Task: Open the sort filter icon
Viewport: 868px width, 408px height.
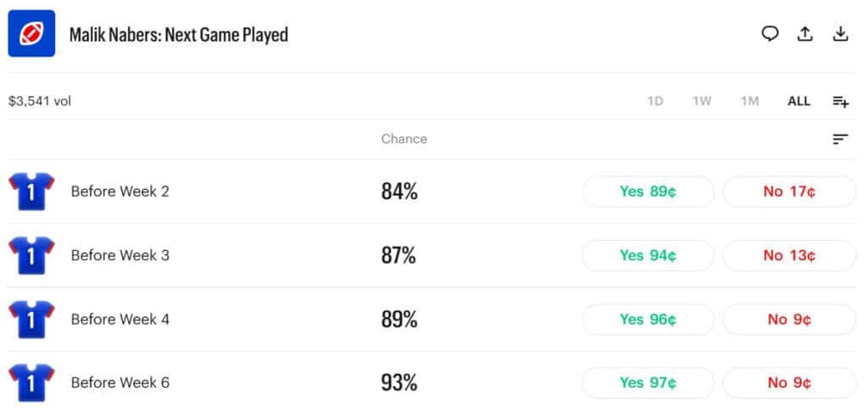Action: [840, 139]
